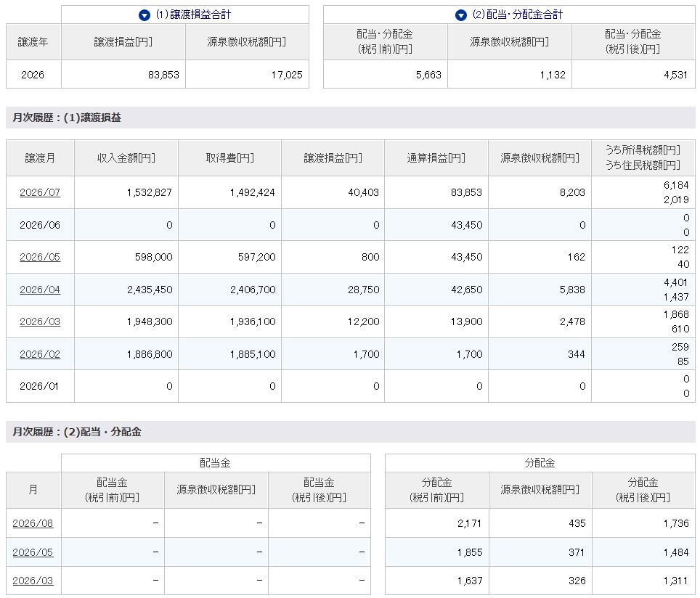The width and height of the screenshot is (700, 598).
Task: Collapse the (2)配当・分配金合計 arrow icon
Action: click(460, 16)
